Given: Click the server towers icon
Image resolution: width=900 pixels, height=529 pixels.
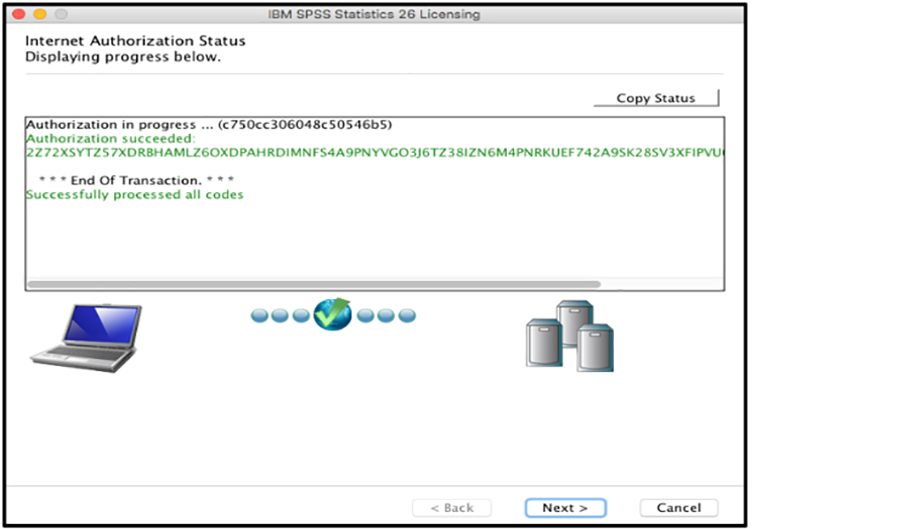Looking at the screenshot, I should point(570,336).
